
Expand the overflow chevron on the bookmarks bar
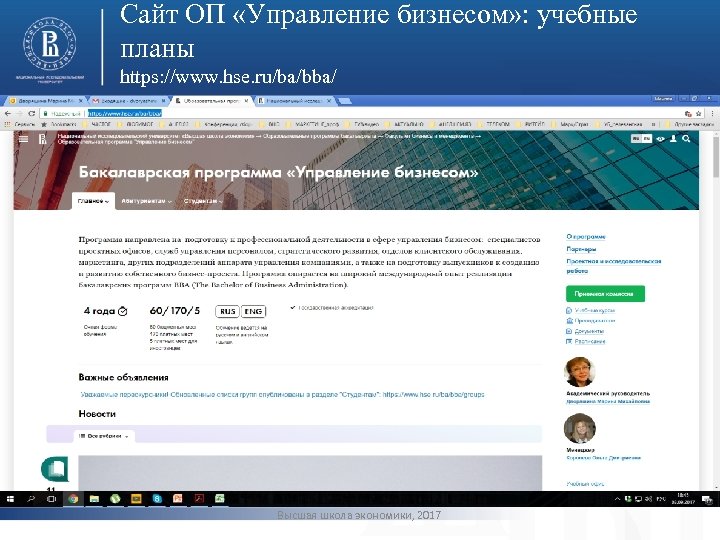pyautogui.click(x=653, y=124)
